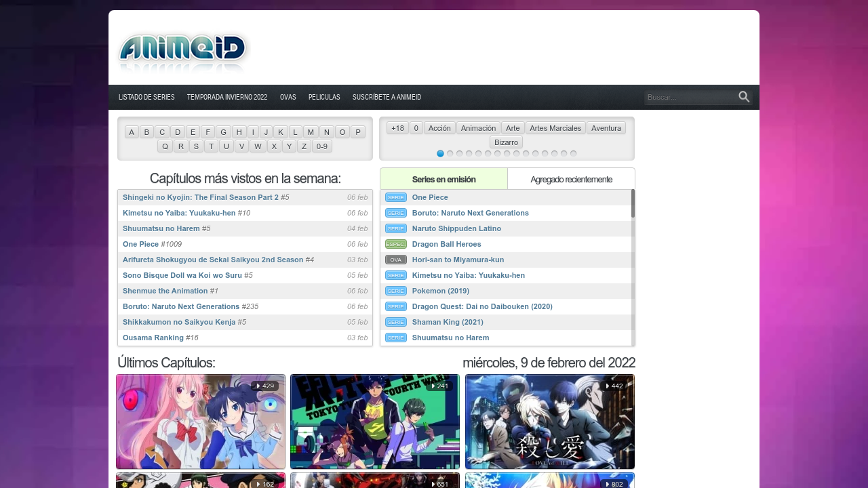Viewport: 868px width, 488px height.
Task: Switch to Series en emisión tab
Action: (444, 179)
